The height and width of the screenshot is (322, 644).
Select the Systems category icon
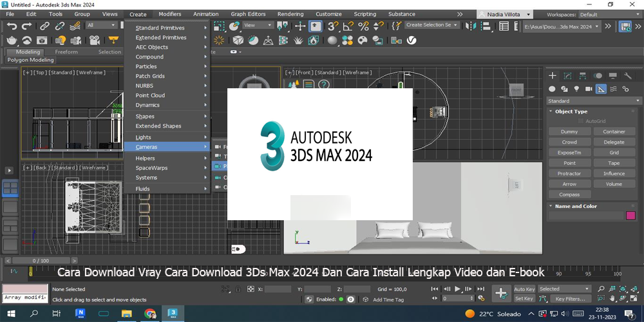(x=625, y=89)
